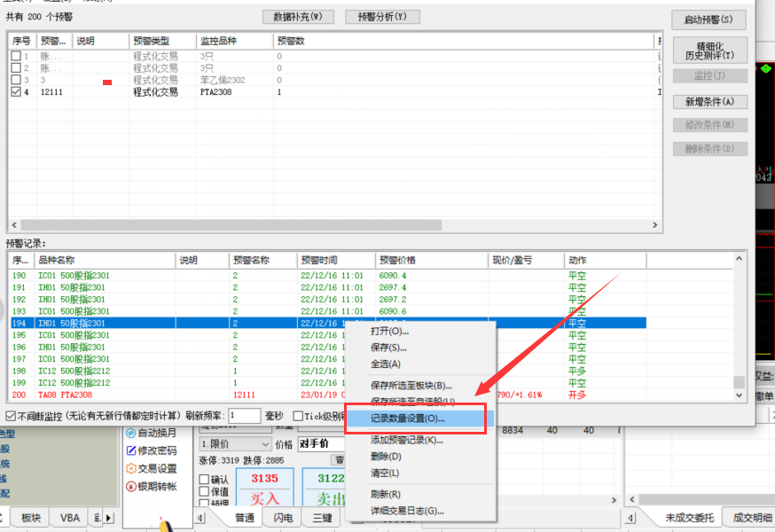
Task: Check the 保值 checkbox in order panel
Action: click(x=204, y=491)
